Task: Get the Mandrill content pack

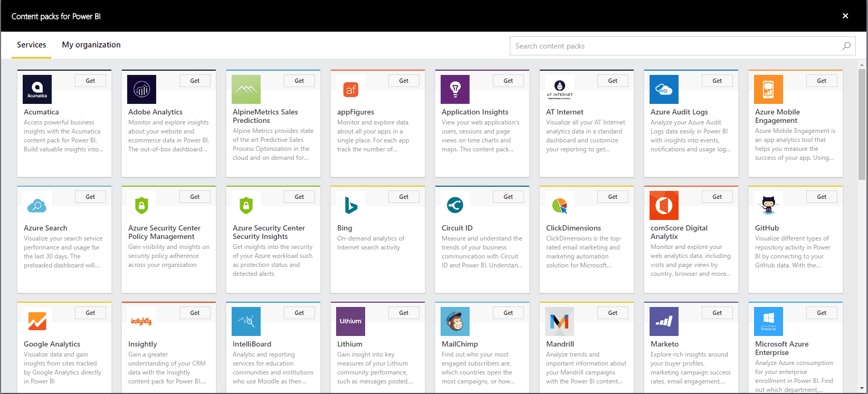Action: pyautogui.click(x=613, y=313)
